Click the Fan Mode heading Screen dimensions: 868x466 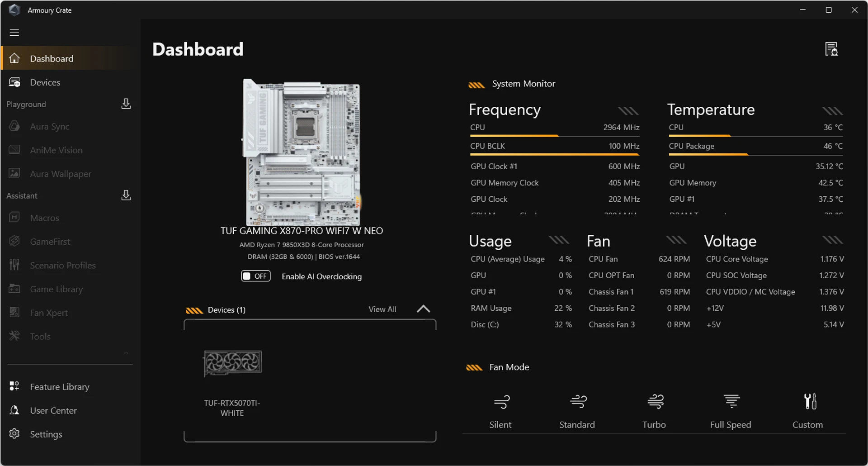pos(509,367)
